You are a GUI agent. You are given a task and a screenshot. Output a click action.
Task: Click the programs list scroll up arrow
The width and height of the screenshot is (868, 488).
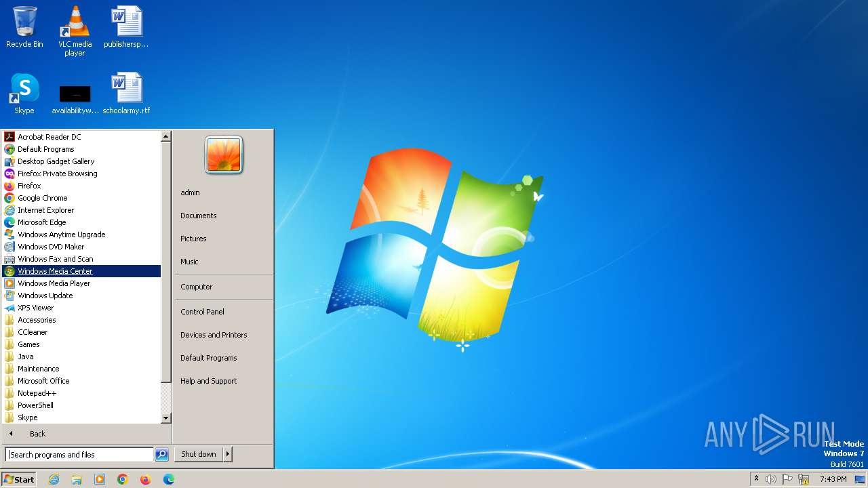166,136
